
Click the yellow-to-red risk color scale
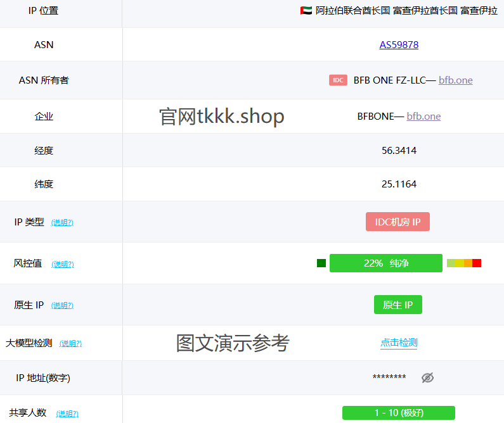point(464,263)
